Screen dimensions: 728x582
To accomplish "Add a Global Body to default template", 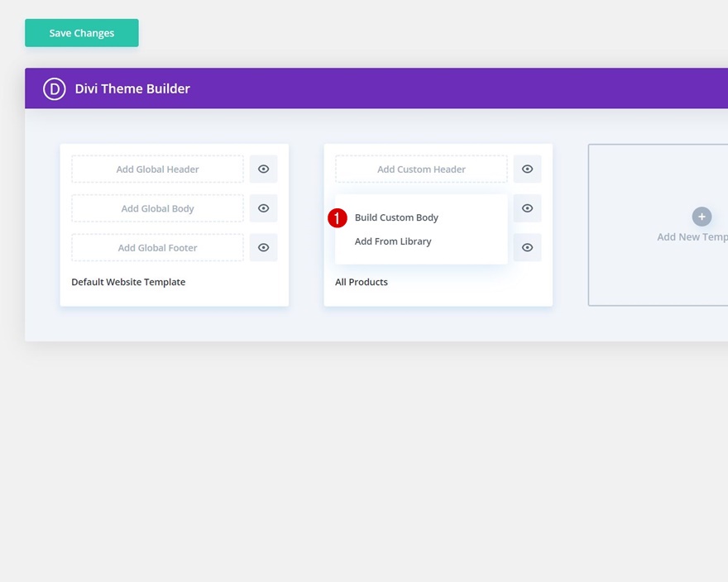I will click(157, 208).
